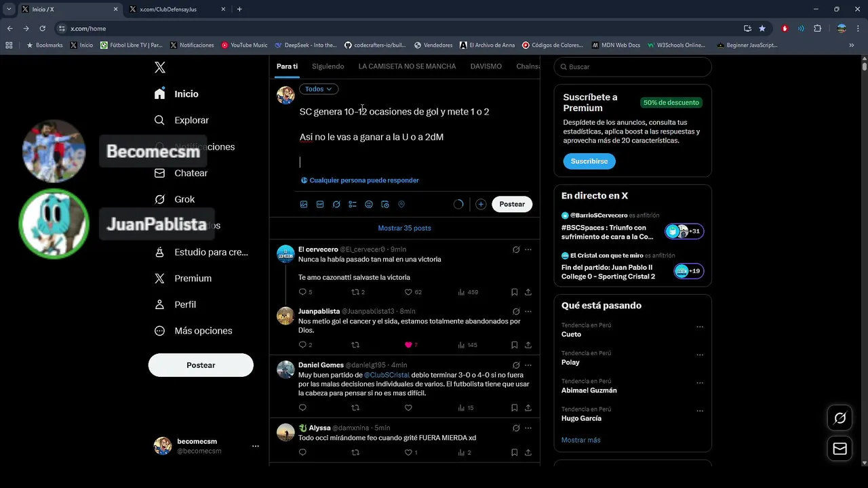
Task: Repost Daniel Gomes's post
Action: [x=355, y=408]
